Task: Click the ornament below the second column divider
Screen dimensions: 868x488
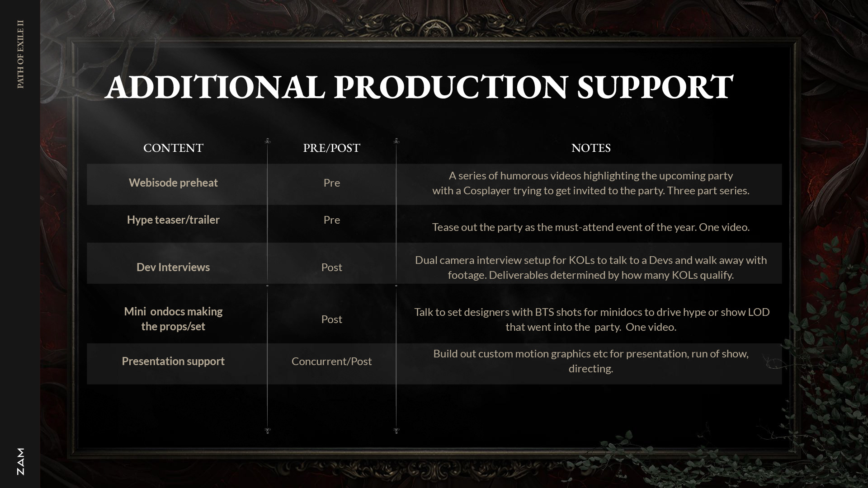Action: tap(396, 431)
